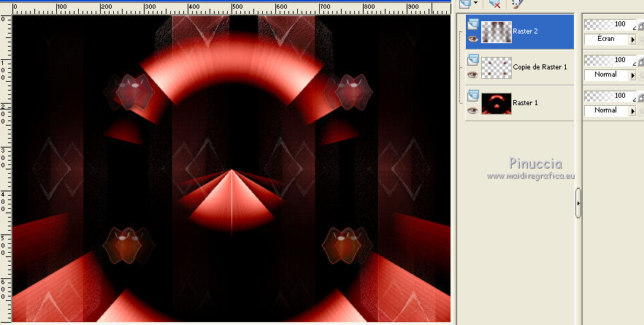644x325 pixels.
Task: Hide the Raster 2 layer
Action: tap(472, 39)
